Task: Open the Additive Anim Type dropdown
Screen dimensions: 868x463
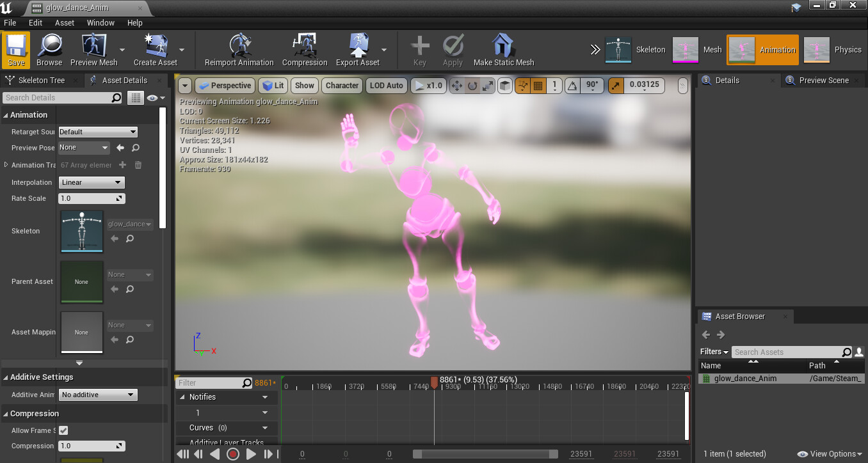Action: [98, 395]
